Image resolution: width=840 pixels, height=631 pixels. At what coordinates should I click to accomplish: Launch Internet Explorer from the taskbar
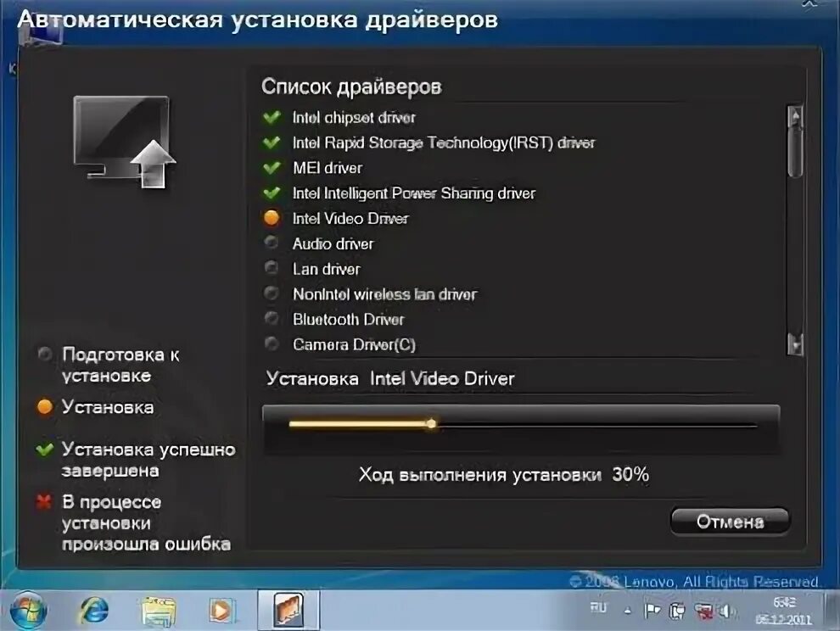click(x=93, y=610)
